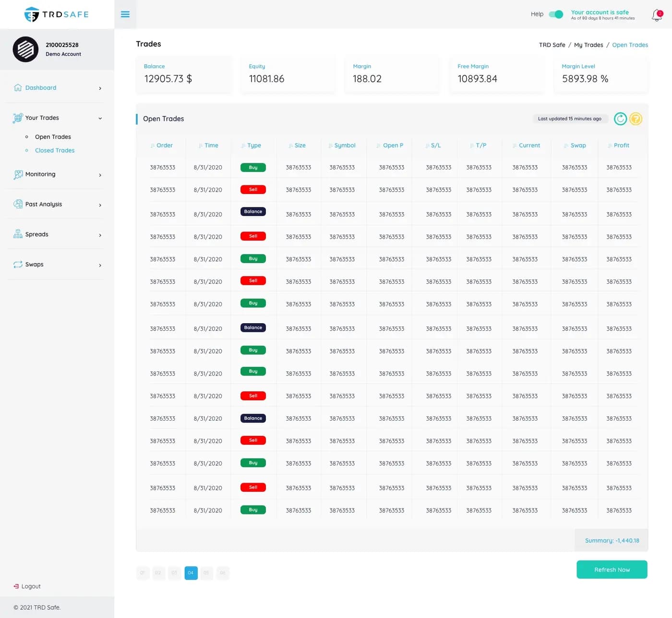Click the Summary: -1,440.18 total

pos(612,541)
